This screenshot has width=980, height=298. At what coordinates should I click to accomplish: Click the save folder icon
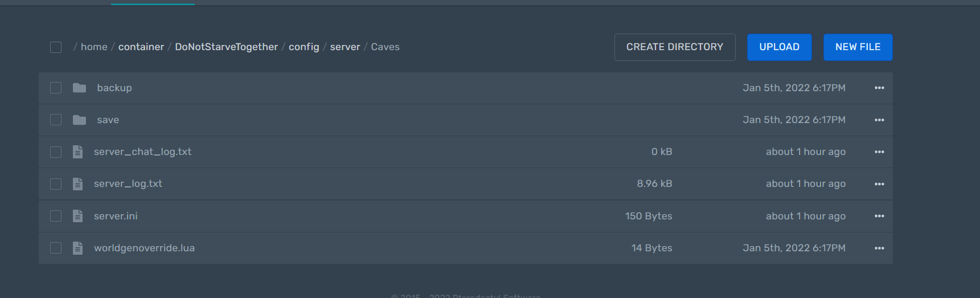[79, 120]
